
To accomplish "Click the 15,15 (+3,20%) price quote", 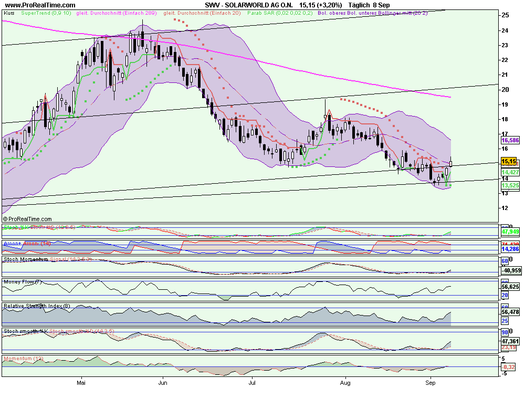I will click(x=320, y=5).
